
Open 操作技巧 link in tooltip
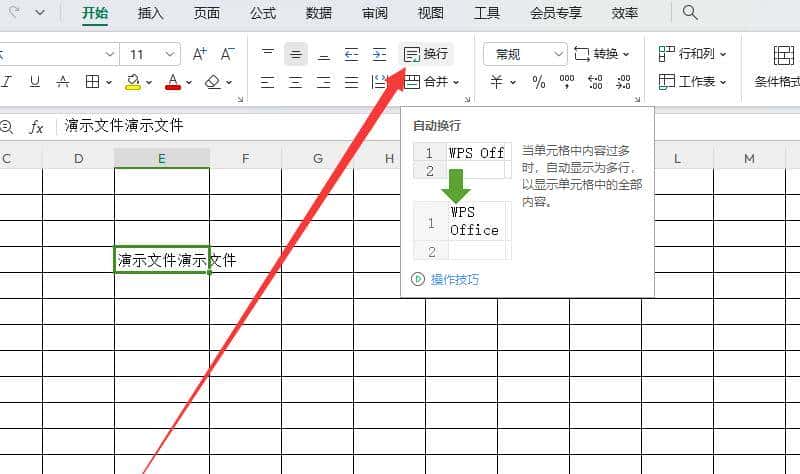pyautogui.click(x=455, y=280)
